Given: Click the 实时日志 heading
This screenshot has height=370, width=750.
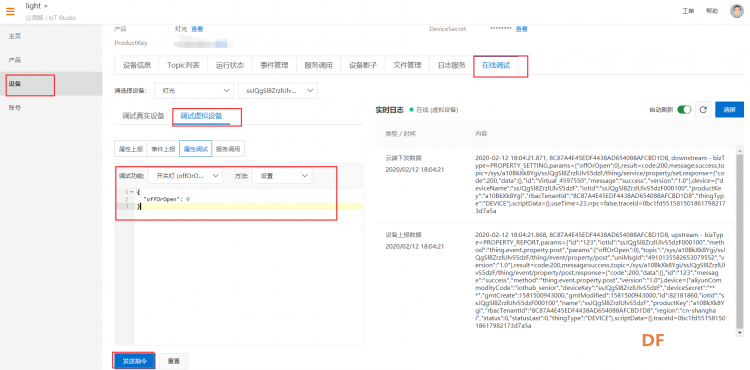Looking at the screenshot, I should pos(390,110).
